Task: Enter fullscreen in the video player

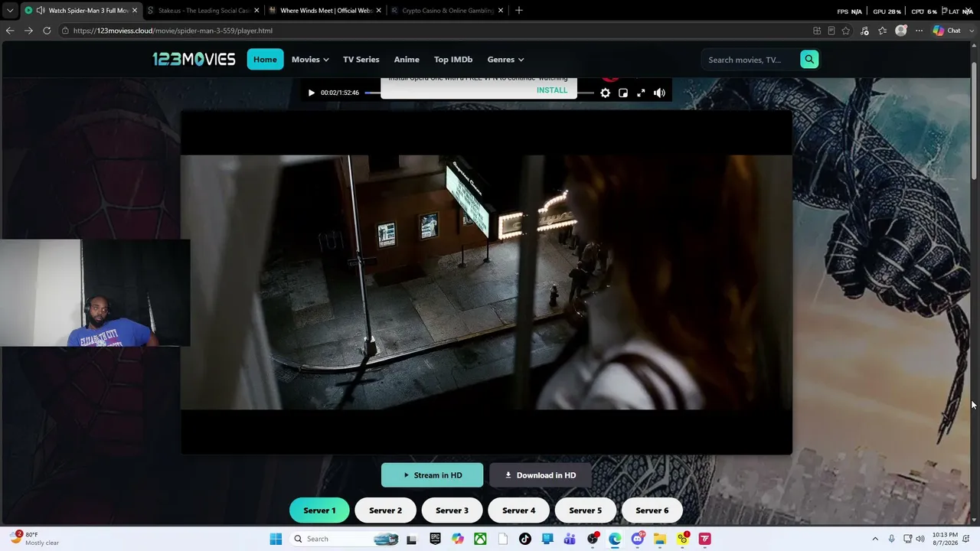Action: point(641,93)
